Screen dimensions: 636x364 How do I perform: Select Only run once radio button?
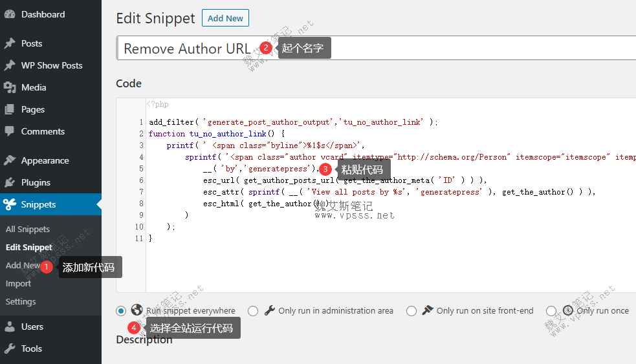551,311
